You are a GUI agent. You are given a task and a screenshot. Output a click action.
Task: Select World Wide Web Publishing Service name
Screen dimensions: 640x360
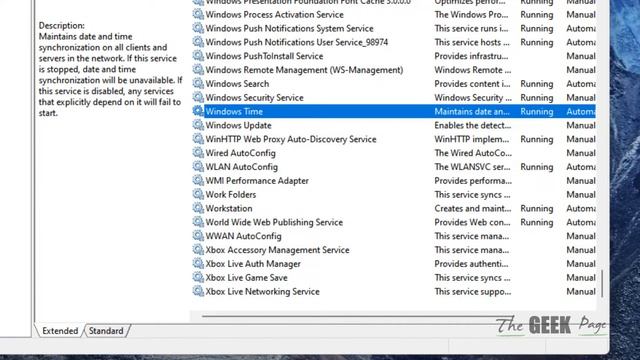coord(274,222)
